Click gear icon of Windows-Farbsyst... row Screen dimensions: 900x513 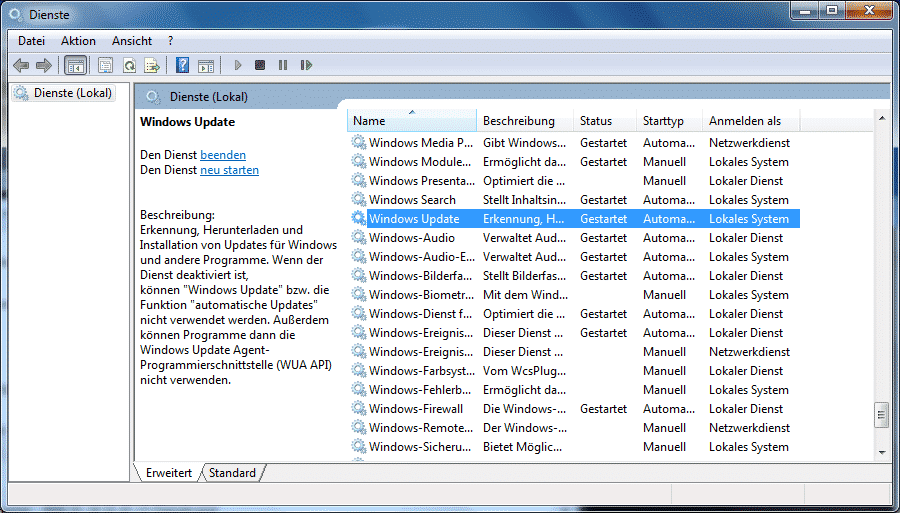coord(359,371)
